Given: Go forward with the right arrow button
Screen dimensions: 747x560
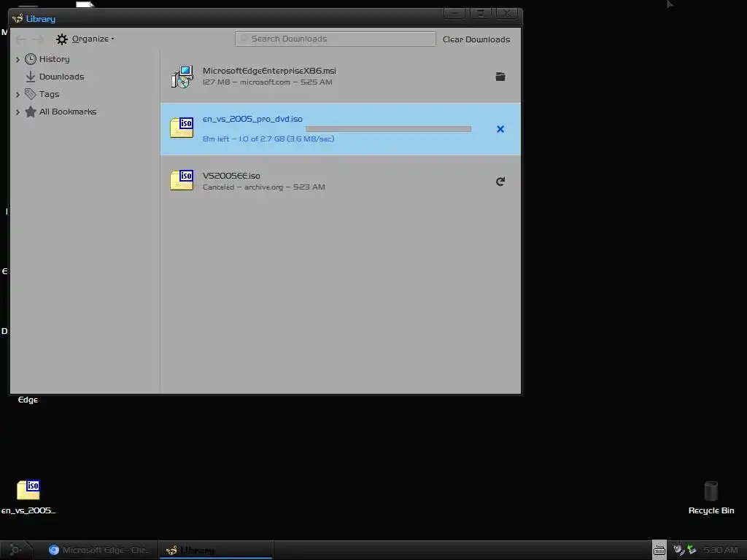Looking at the screenshot, I should click(x=38, y=39).
